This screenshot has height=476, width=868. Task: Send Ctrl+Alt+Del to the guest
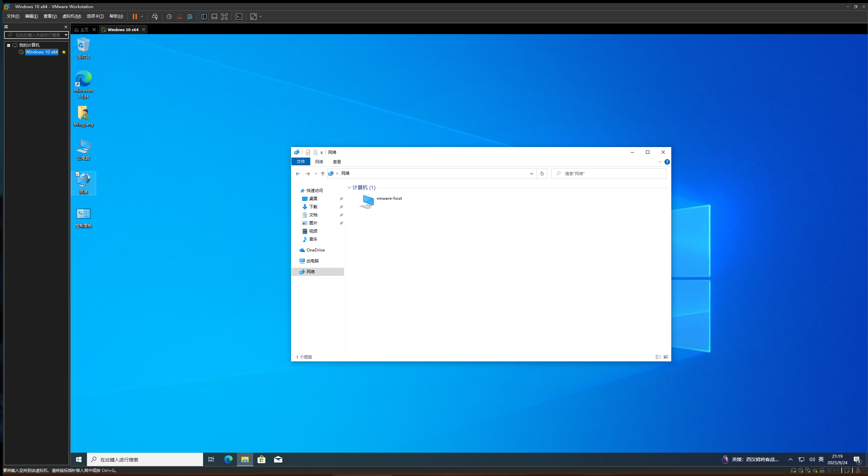tap(155, 17)
